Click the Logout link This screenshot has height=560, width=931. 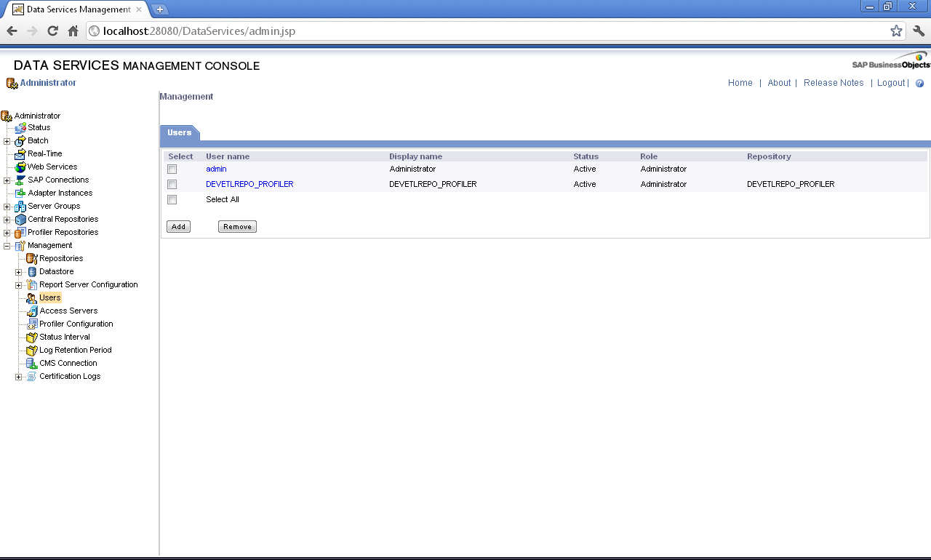point(891,83)
